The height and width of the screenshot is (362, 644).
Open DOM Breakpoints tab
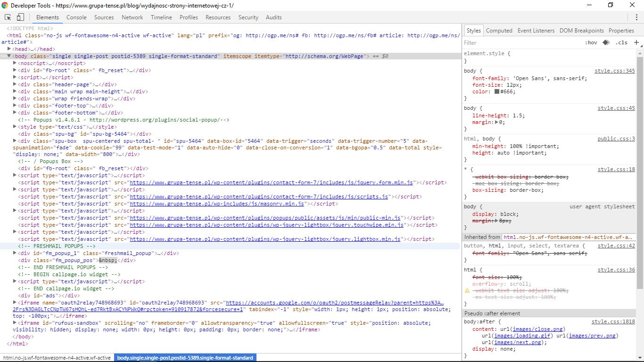582,31
